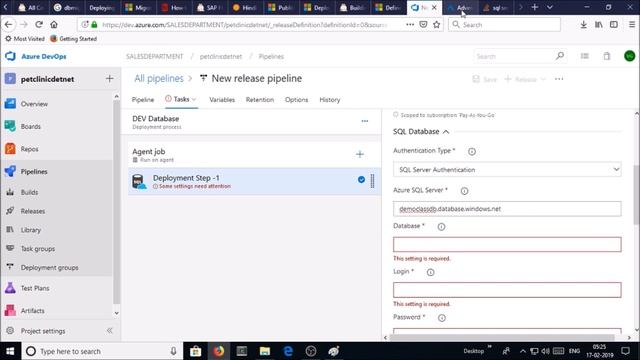Open Windows Start menu

pyautogui.click(x=10, y=351)
